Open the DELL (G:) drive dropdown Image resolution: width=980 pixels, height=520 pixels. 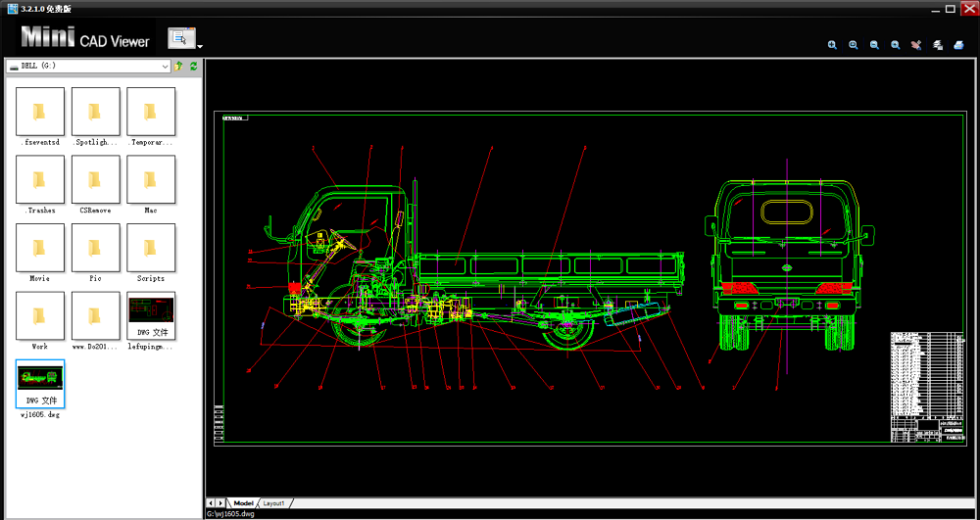166,67
